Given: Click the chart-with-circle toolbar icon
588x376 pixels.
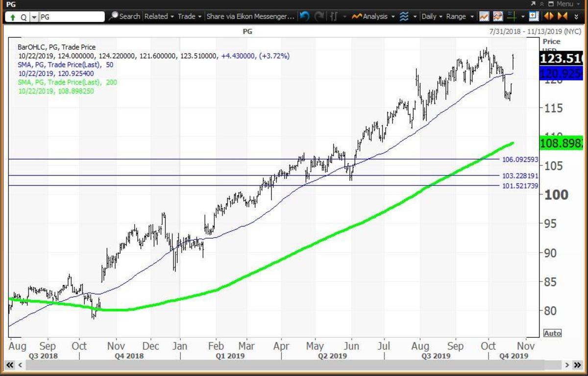Looking at the screenshot, I should click(x=498, y=16).
